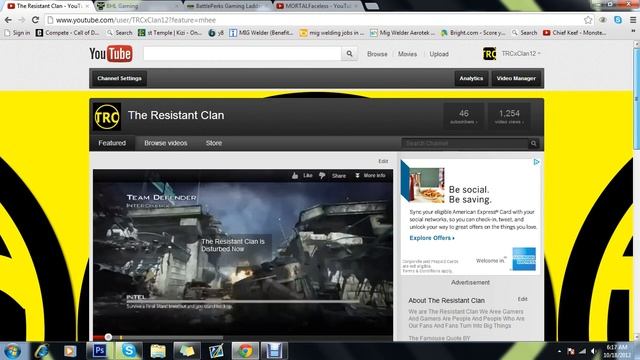
Task: Open the Windows Start button
Action: coord(12,351)
